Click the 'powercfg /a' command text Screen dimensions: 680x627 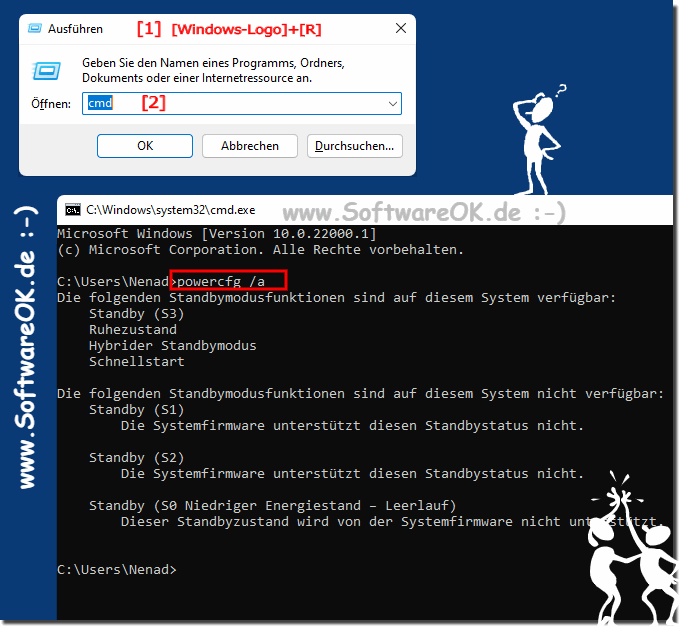pos(221,282)
